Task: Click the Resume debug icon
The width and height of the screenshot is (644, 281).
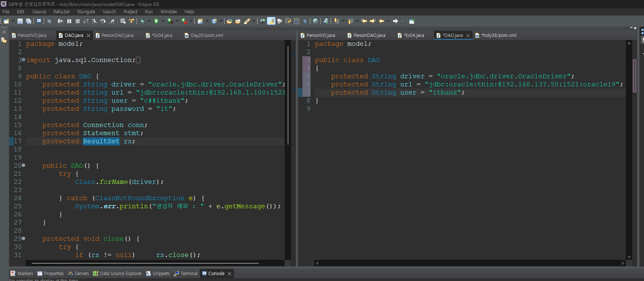Action: click(61, 21)
